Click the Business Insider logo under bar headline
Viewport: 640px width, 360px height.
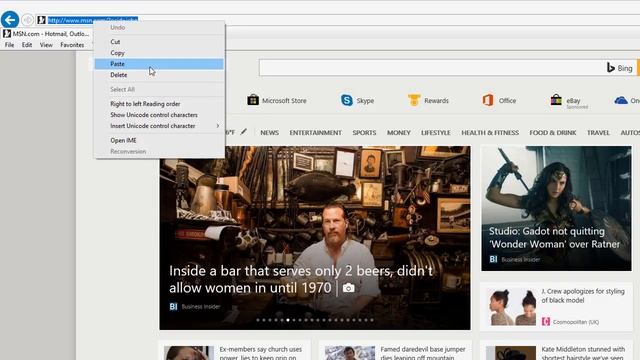tap(173, 306)
